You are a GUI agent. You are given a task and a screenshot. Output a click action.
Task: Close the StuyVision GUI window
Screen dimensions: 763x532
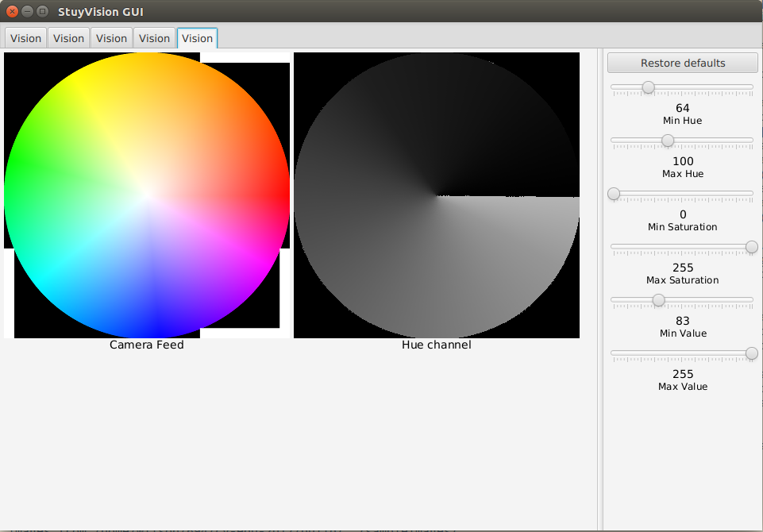pos(12,11)
